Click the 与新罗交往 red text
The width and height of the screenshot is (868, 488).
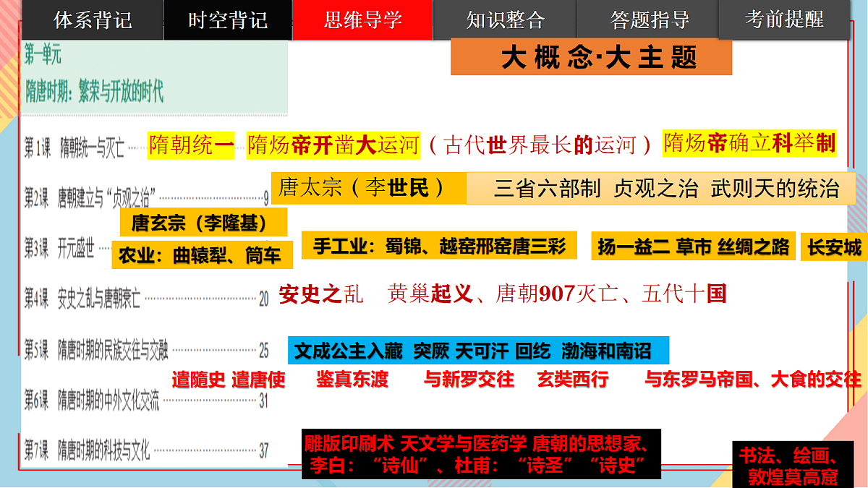click(x=469, y=380)
